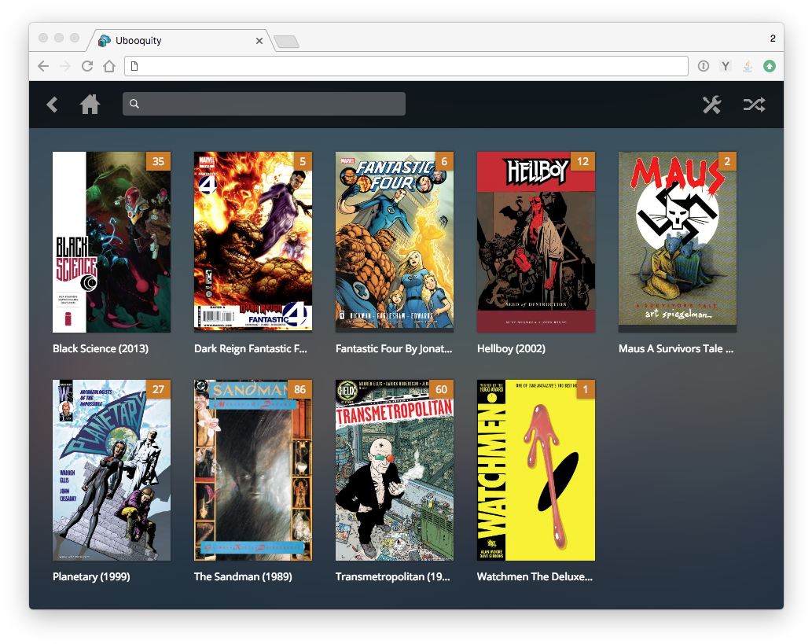Open the Hellboy cover thumbnail
The image size is (812, 644).
point(536,242)
